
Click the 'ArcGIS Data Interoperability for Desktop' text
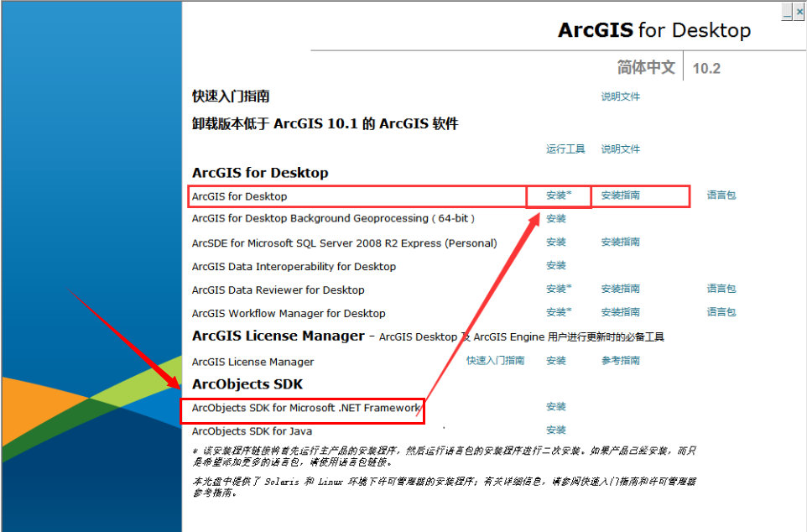tap(294, 267)
